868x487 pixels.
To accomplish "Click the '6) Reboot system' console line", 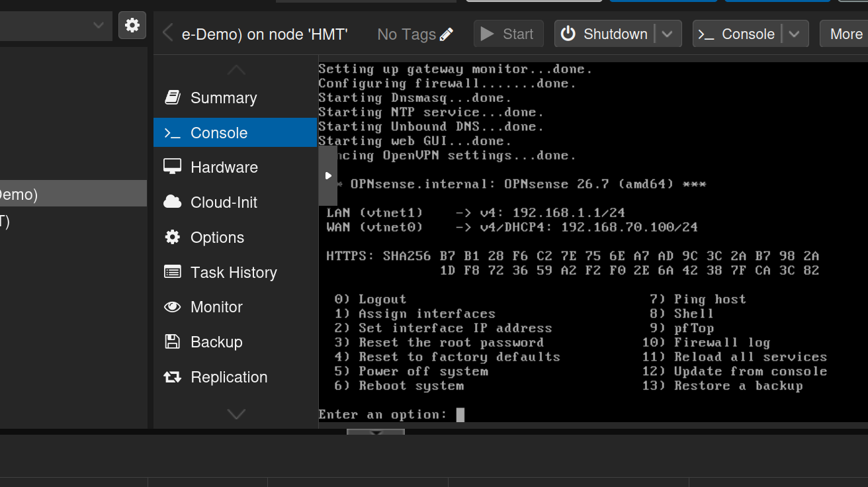I will tap(399, 386).
